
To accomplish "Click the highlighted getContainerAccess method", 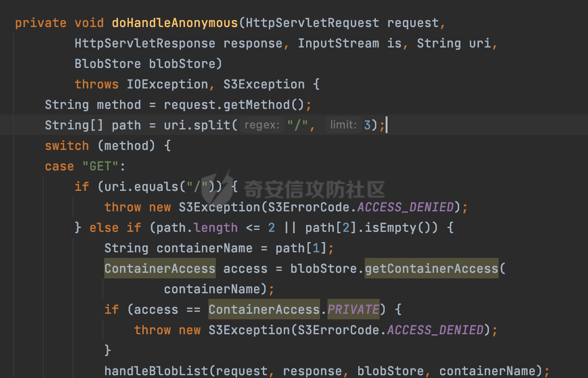I will pyautogui.click(x=432, y=269).
